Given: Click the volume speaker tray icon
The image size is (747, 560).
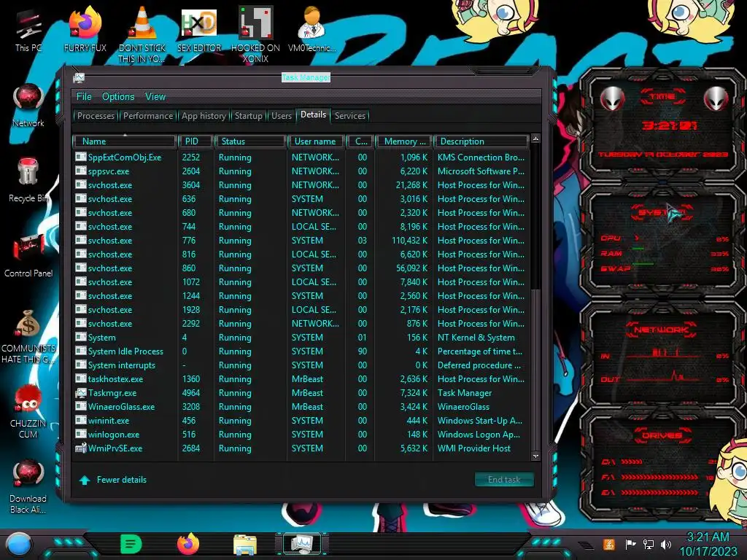Looking at the screenshot, I should tap(665, 544).
